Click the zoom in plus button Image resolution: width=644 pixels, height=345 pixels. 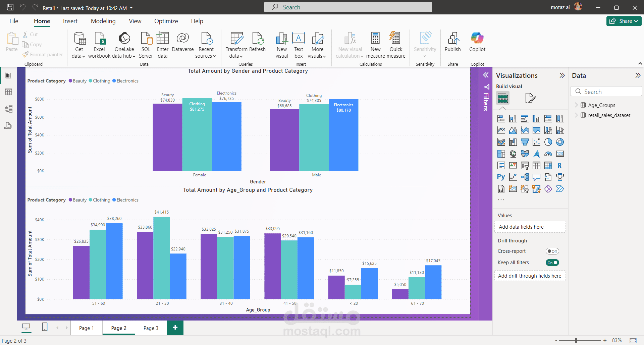(605, 340)
